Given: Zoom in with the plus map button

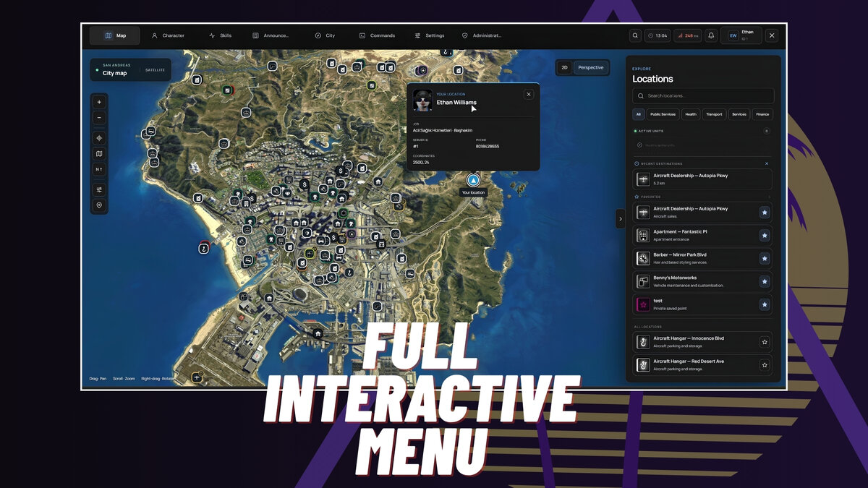Looking at the screenshot, I should (x=99, y=102).
